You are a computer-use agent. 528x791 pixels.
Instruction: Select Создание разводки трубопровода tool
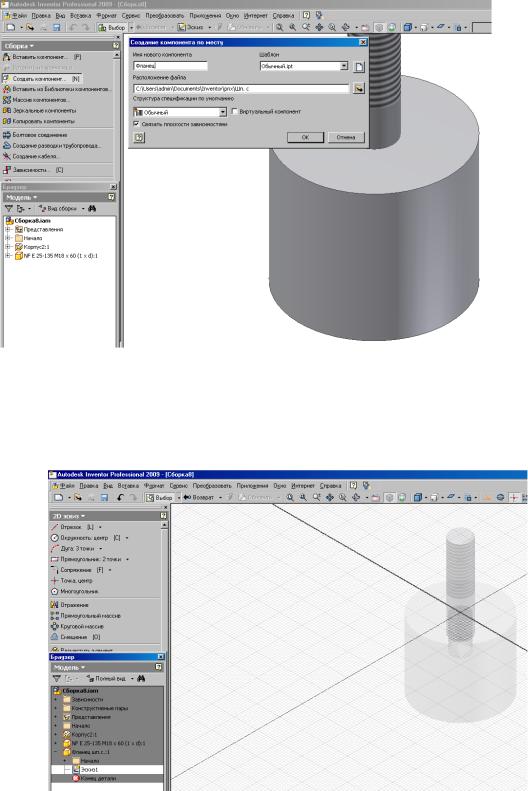[52, 145]
